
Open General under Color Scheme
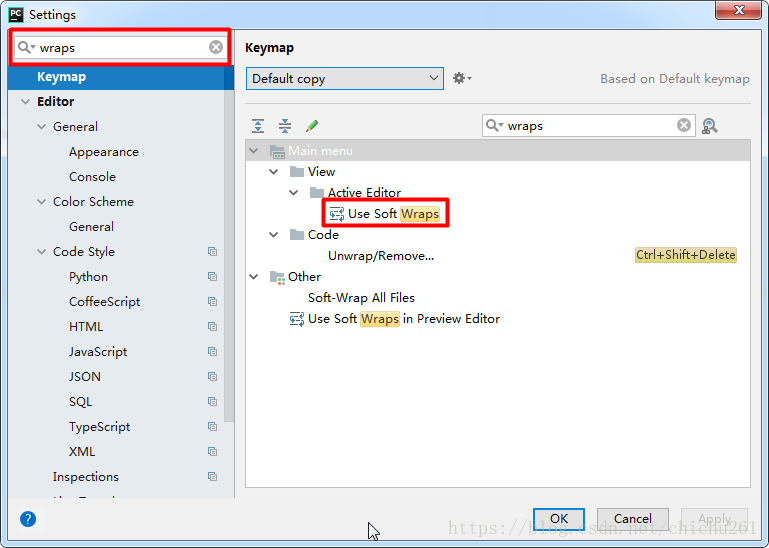click(92, 227)
